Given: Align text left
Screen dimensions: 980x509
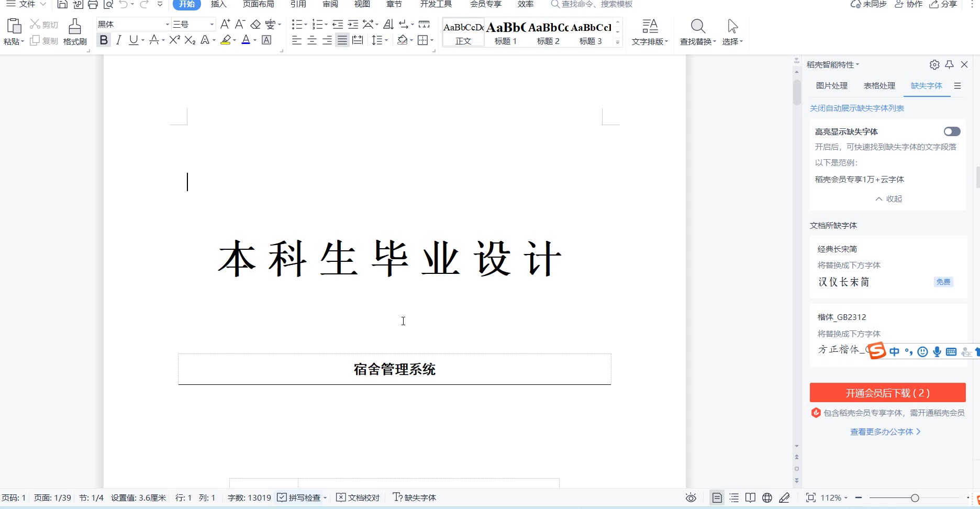Looking at the screenshot, I should coord(297,40).
